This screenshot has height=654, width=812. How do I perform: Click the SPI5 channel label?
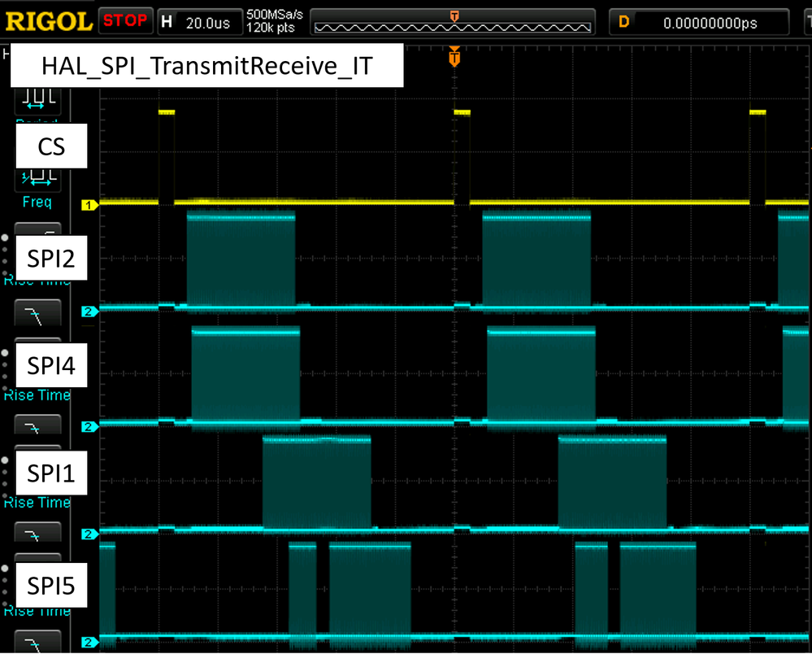(51, 585)
